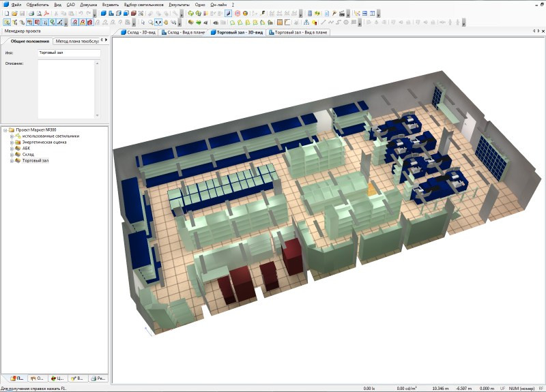Viewport: 546px width, 392px height.
Task: Select the Склад room in tree
Action: click(x=28, y=155)
